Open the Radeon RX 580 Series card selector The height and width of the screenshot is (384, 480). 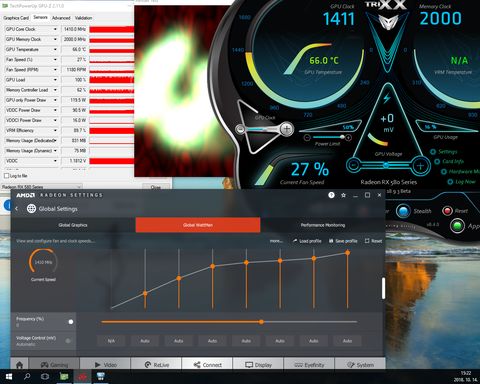41,187
